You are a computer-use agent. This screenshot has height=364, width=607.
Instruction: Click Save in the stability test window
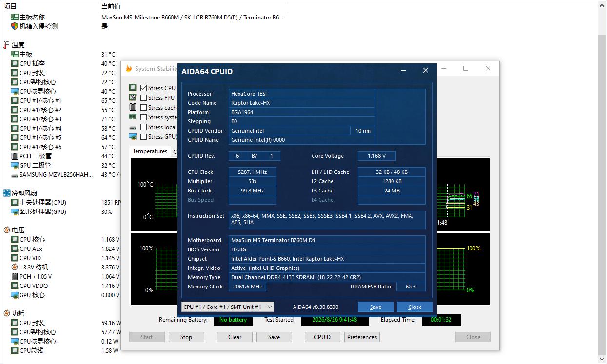pos(274,337)
